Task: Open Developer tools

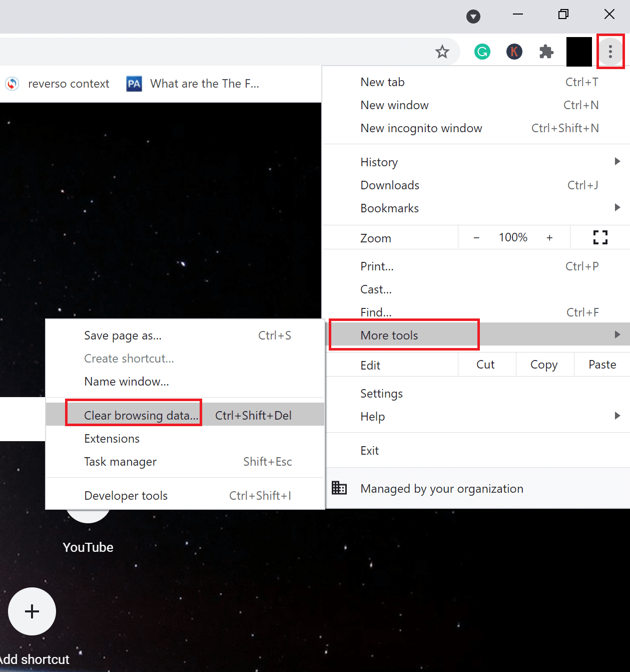Action: point(126,495)
